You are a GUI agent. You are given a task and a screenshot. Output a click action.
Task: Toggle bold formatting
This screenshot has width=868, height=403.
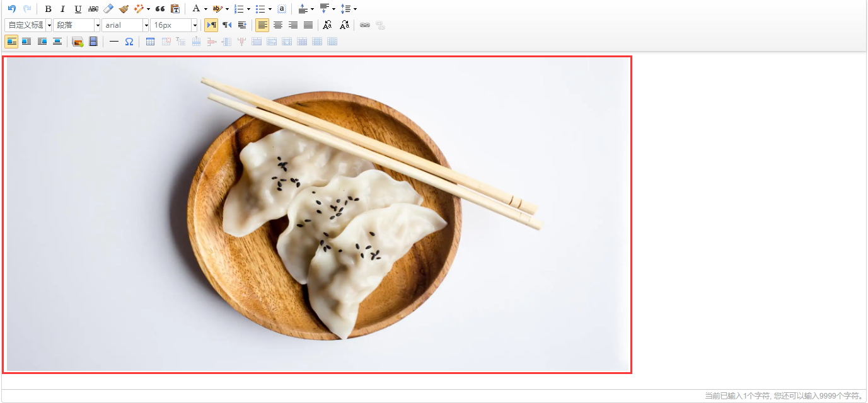48,9
